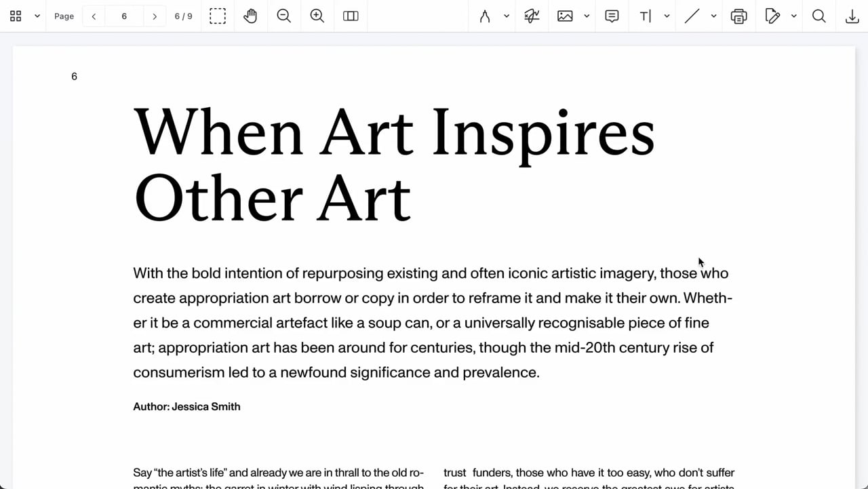Open the document editor tool
The image size is (868, 489).
pyautogui.click(x=772, y=16)
